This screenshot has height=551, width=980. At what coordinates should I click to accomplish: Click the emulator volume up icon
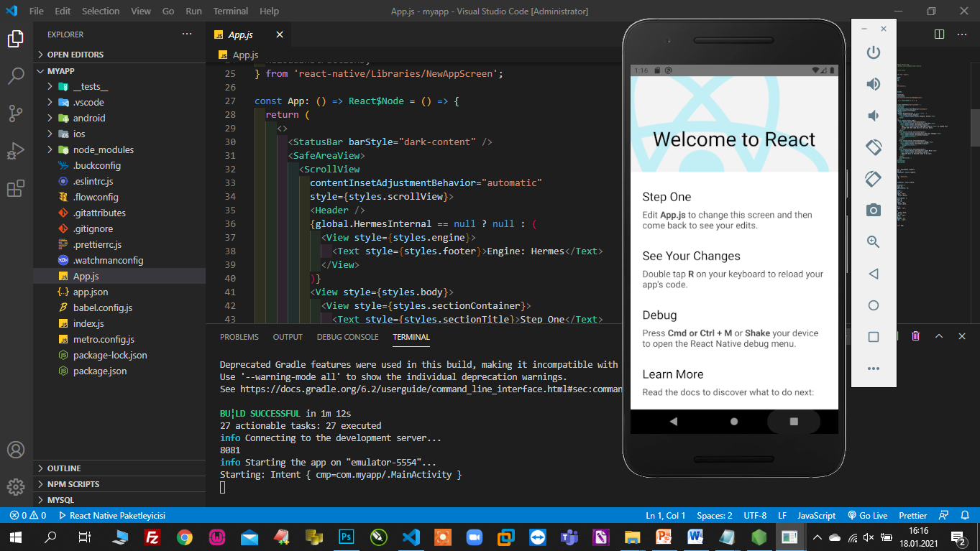(x=873, y=84)
